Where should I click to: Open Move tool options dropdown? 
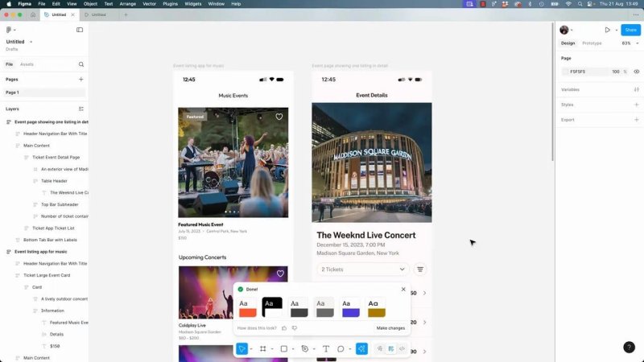[x=251, y=349]
